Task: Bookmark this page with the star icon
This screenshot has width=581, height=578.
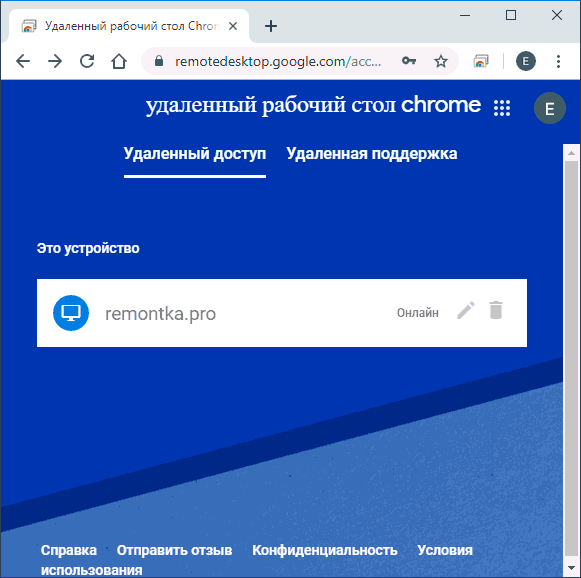Action: coord(441,61)
